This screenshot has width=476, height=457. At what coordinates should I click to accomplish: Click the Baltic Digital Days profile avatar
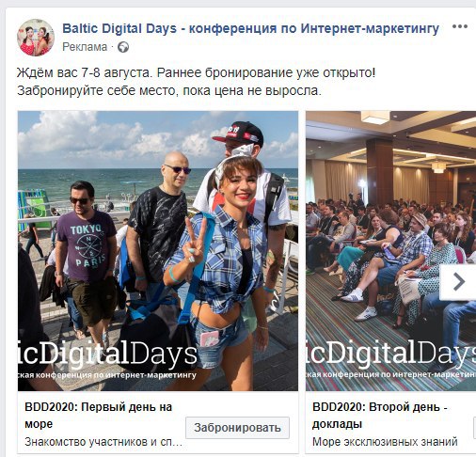point(36,38)
